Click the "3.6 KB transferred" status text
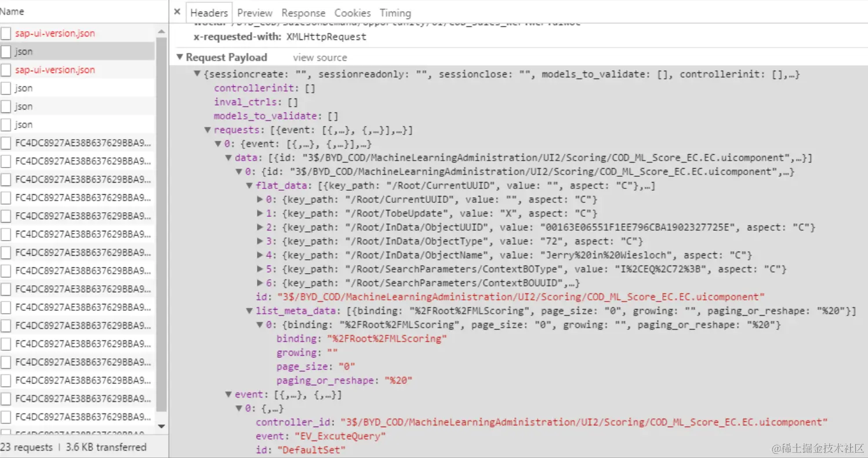Screen dimensions: 868x458 pos(106,447)
